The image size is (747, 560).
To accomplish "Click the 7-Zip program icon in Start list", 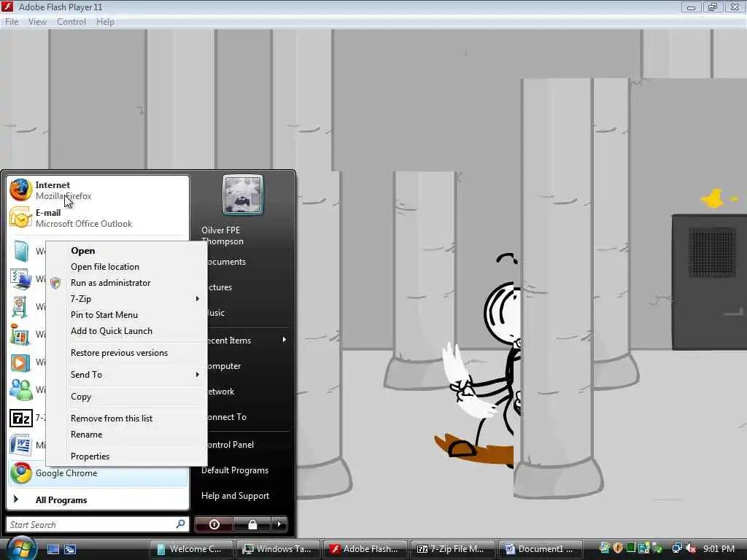I will [21, 418].
